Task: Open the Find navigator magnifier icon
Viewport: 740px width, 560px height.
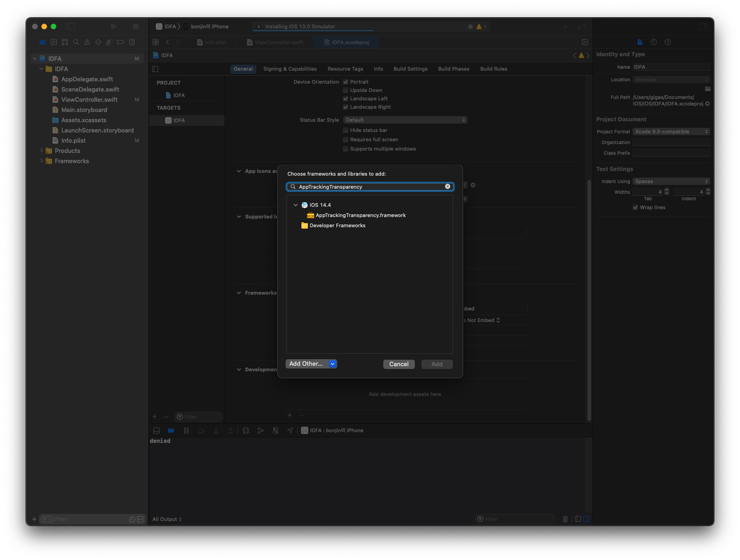Action: pos(76,42)
